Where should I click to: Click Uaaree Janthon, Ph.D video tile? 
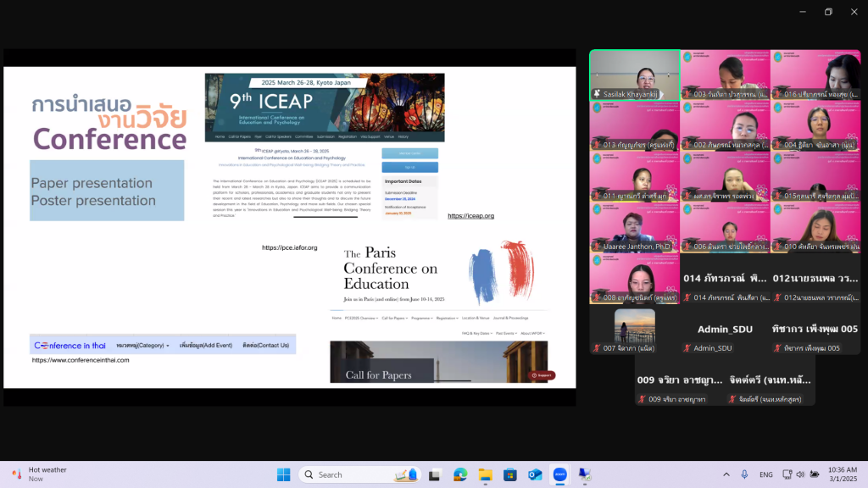pyautogui.click(x=635, y=228)
